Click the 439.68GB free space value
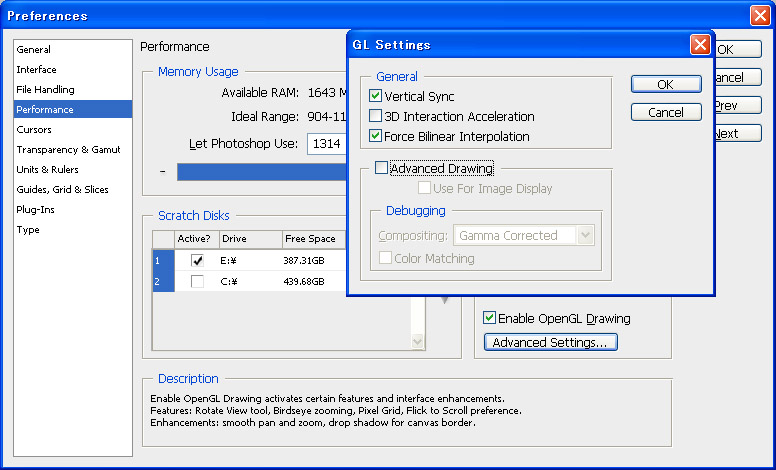This screenshot has height=470, width=776. click(x=304, y=282)
